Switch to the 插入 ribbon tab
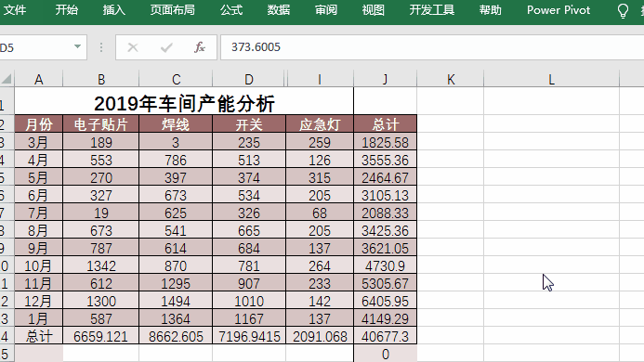The image size is (644, 362). pyautogui.click(x=113, y=10)
